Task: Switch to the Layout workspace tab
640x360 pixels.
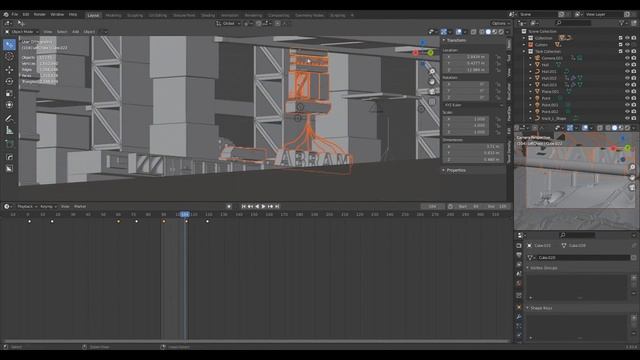Action: point(93,16)
